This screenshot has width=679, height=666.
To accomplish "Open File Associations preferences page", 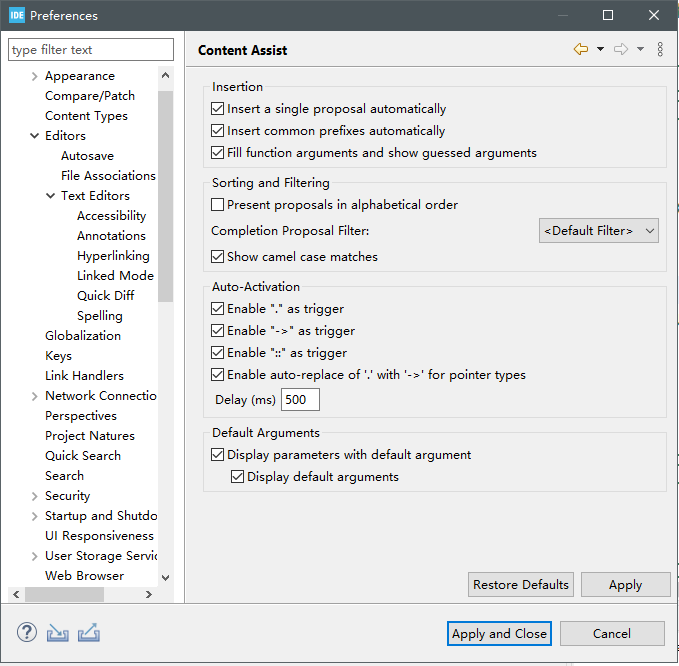I will [108, 175].
